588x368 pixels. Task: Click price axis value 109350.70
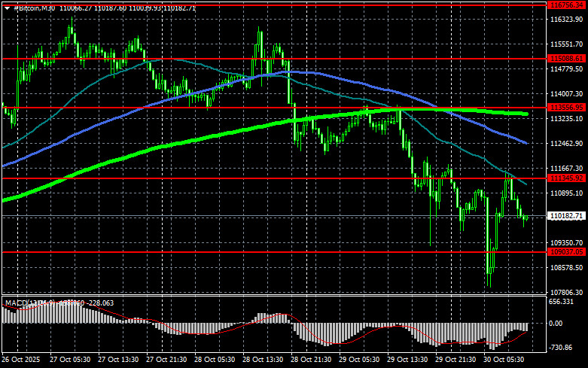(x=566, y=243)
